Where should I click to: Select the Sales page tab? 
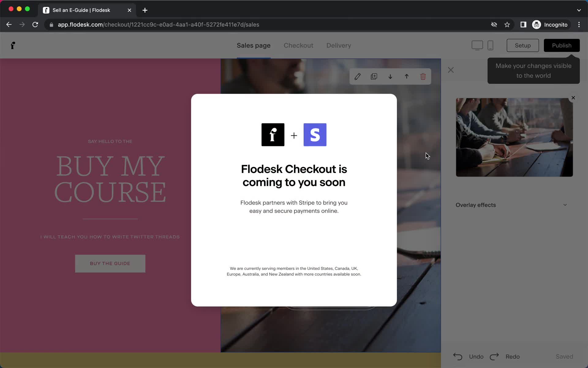253,45
